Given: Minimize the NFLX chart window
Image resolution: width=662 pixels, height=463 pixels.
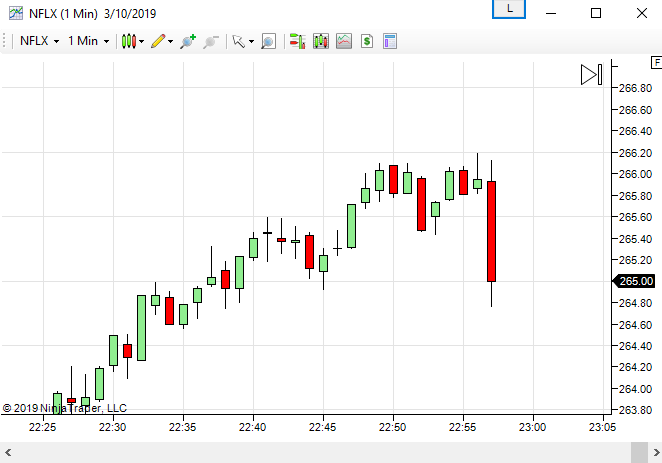Looking at the screenshot, I should pyautogui.click(x=551, y=14).
